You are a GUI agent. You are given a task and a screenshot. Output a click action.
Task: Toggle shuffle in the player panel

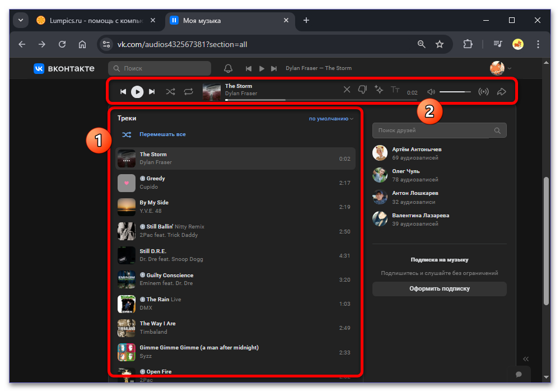point(170,92)
